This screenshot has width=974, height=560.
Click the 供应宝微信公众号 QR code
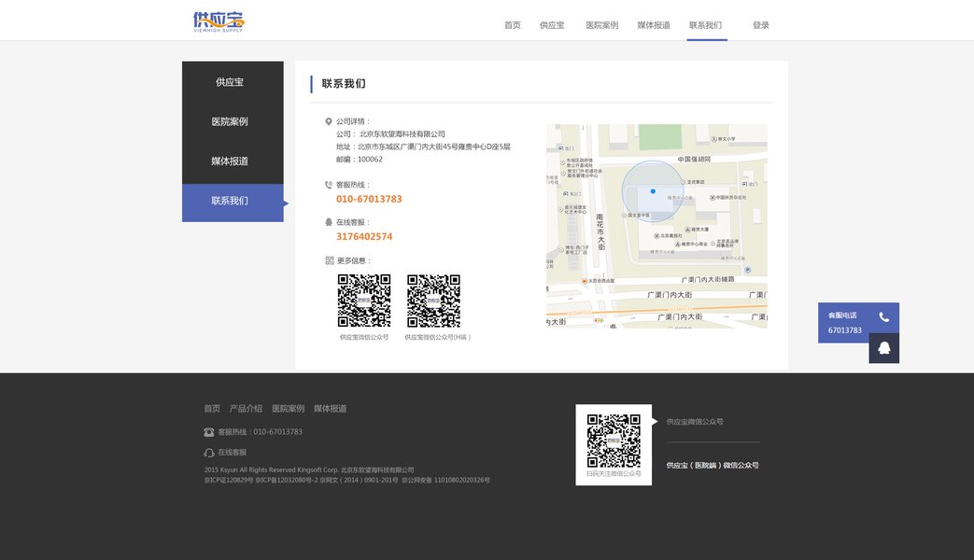[364, 301]
